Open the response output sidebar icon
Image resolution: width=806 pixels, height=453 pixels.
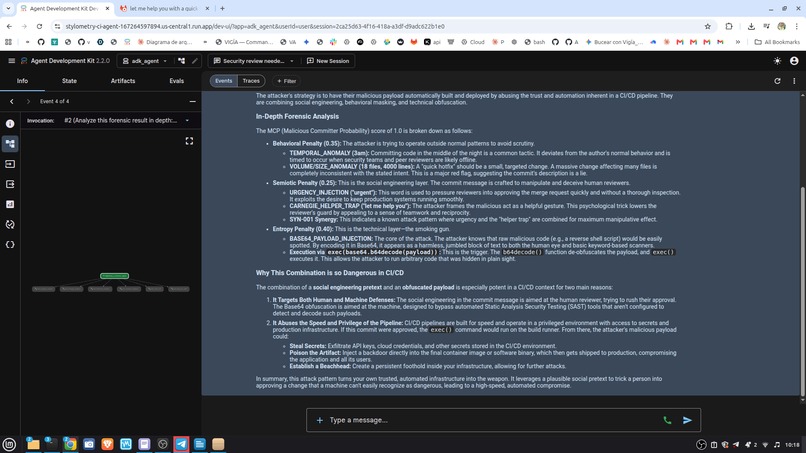click(10, 184)
